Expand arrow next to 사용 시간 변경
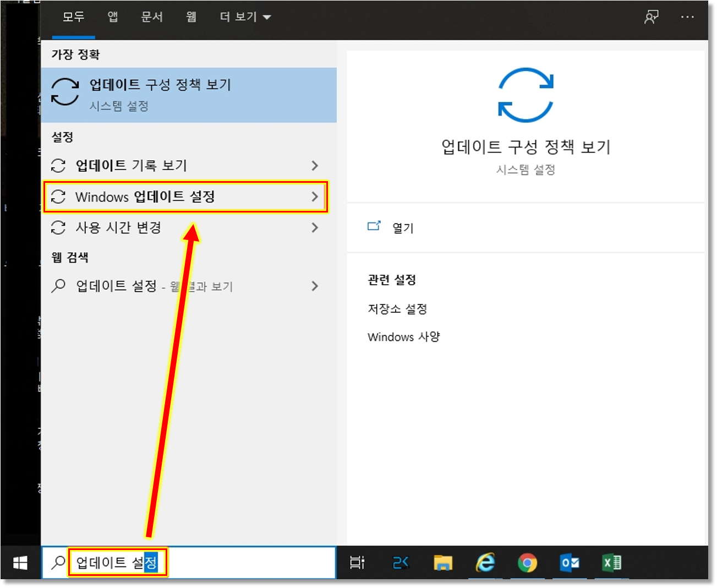Screen dimensions: 717x588 click(315, 227)
